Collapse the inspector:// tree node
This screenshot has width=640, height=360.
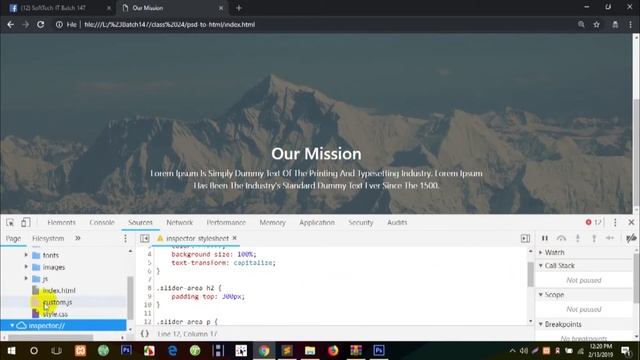pos(12,326)
